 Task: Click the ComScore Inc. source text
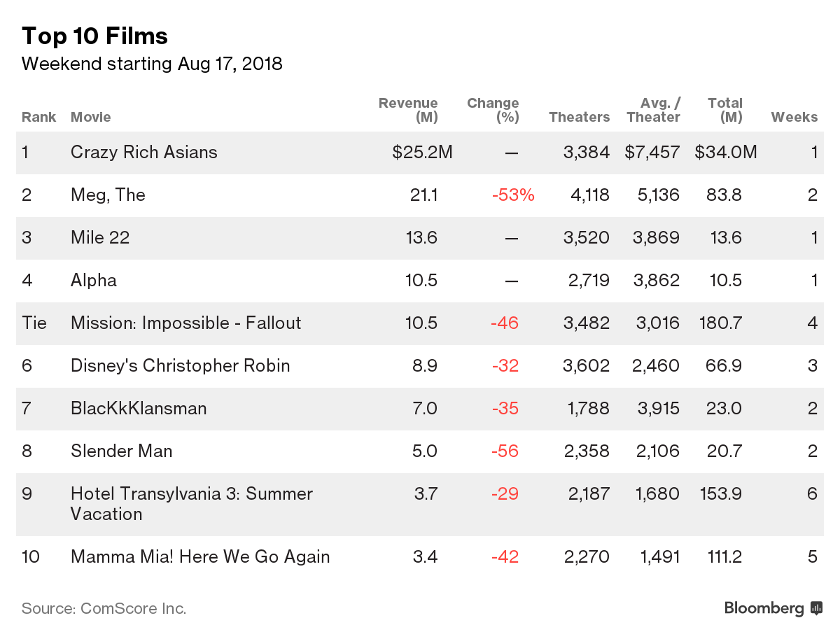pos(104,608)
